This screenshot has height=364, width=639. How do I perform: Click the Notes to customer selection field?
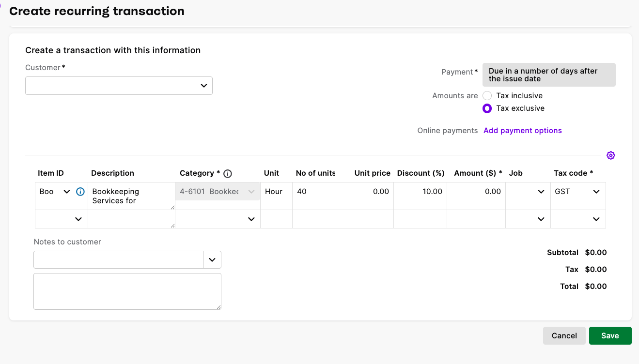pos(119,260)
